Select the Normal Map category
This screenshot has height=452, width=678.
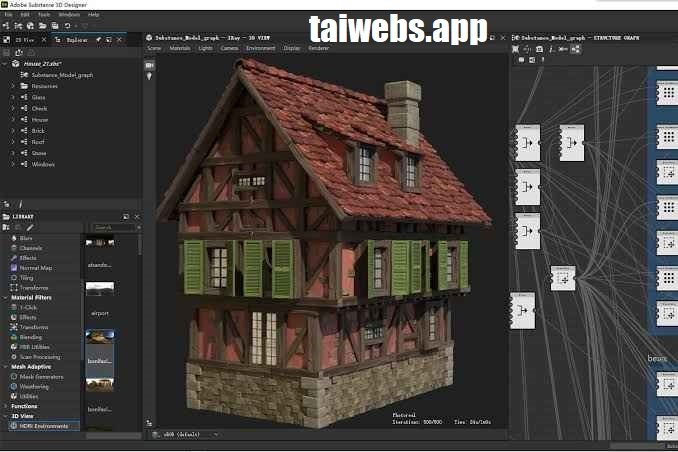[36, 268]
